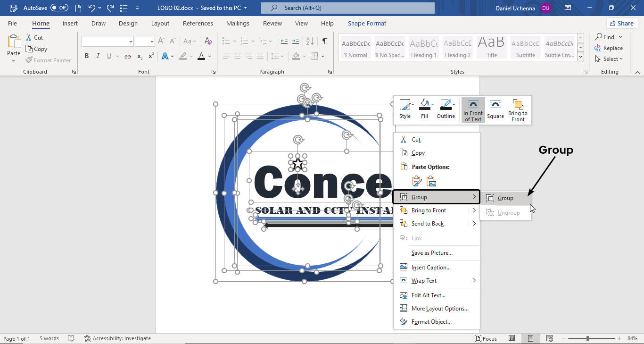Viewport: 644px width, 344px height.
Task: Click the Search box in title bar
Action: tap(348, 8)
